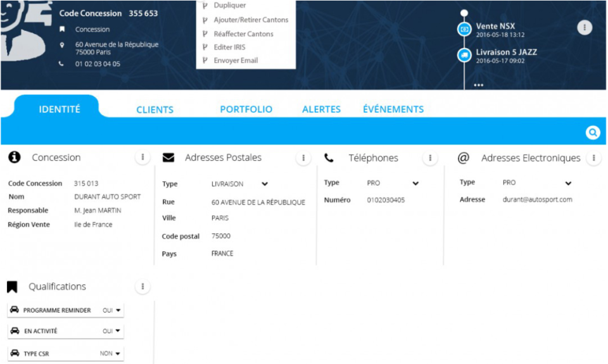608x364 pixels.
Task: Click the Vente NSX event title
Action: click(495, 26)
